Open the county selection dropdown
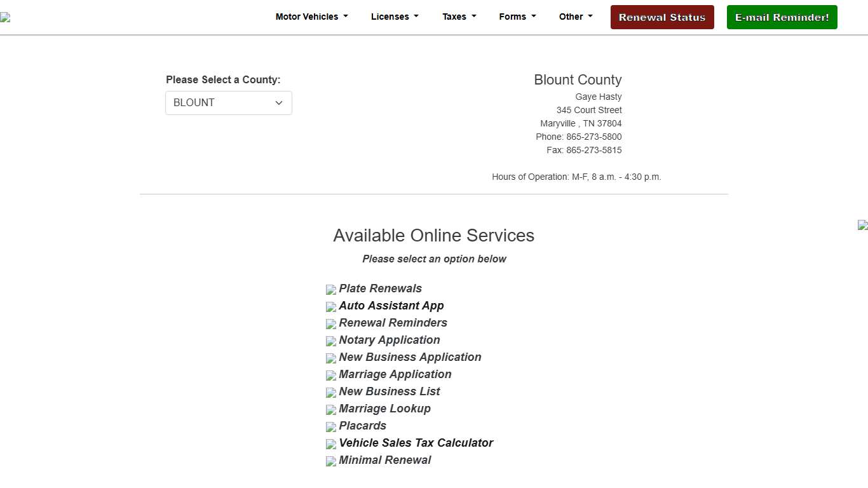 click(x=229, y=103)
